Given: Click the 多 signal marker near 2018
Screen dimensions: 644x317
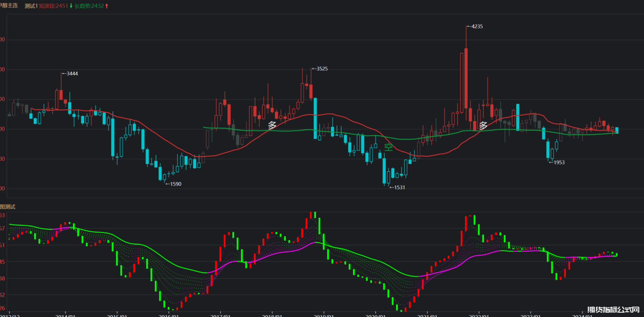Looking at the screenshot, I should [x=272, y=126].
